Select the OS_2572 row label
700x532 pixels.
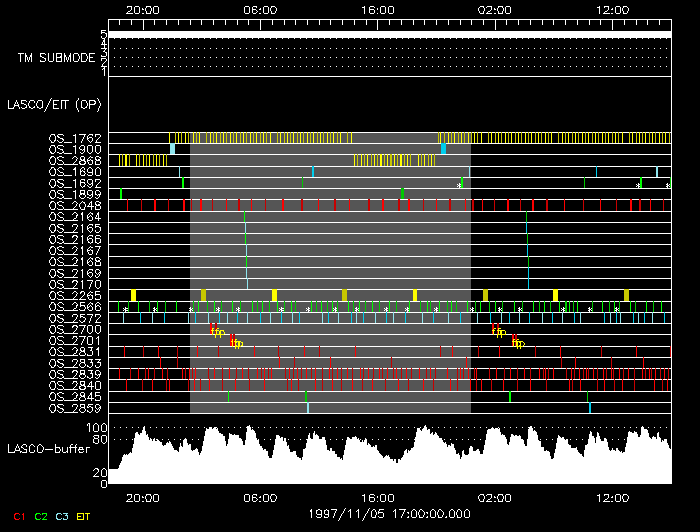75,318
